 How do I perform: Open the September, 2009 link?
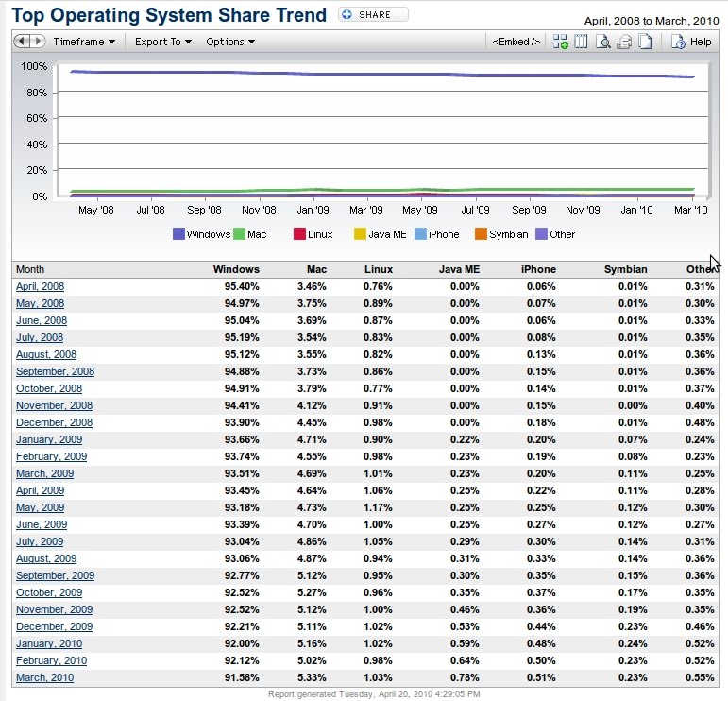click(x=55, y=575)
